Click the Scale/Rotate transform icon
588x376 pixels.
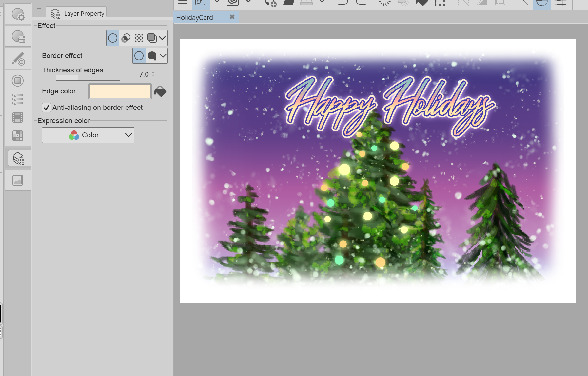[440, 3]
